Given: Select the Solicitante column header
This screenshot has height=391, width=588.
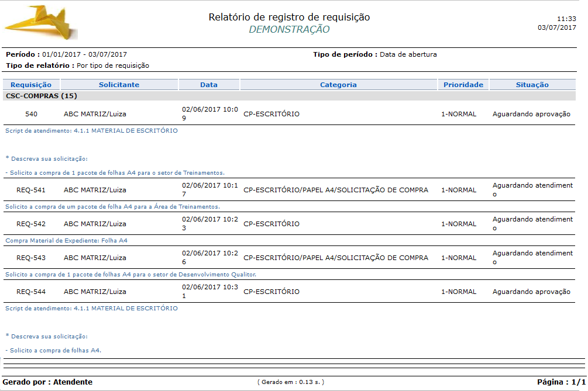Looking at the screenshot, I should 119,85.
